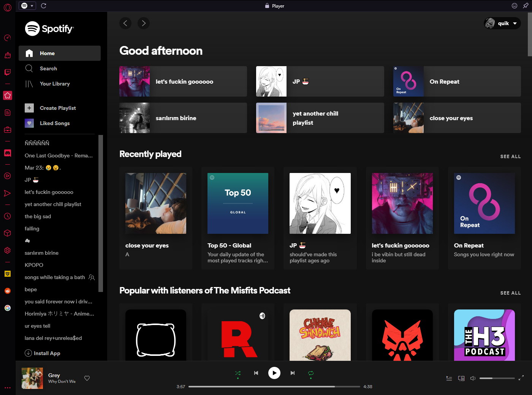532x395 pixels.
Task: See all Recently played items
Action: 510,156
